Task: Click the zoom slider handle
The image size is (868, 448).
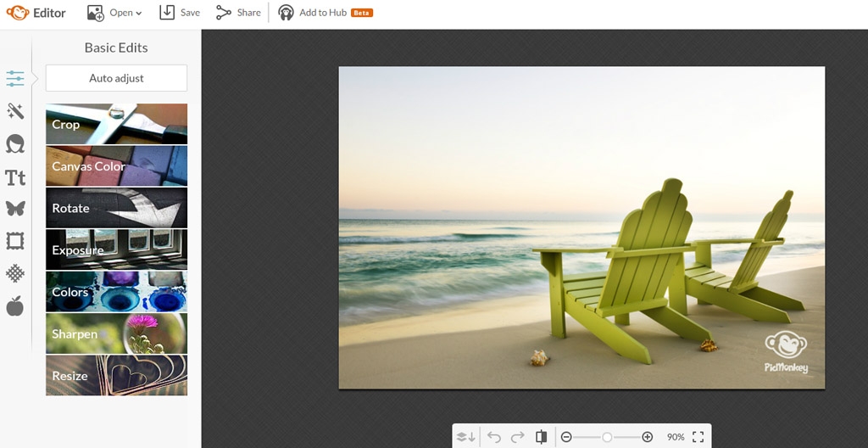Action: [x=607, y=437]
